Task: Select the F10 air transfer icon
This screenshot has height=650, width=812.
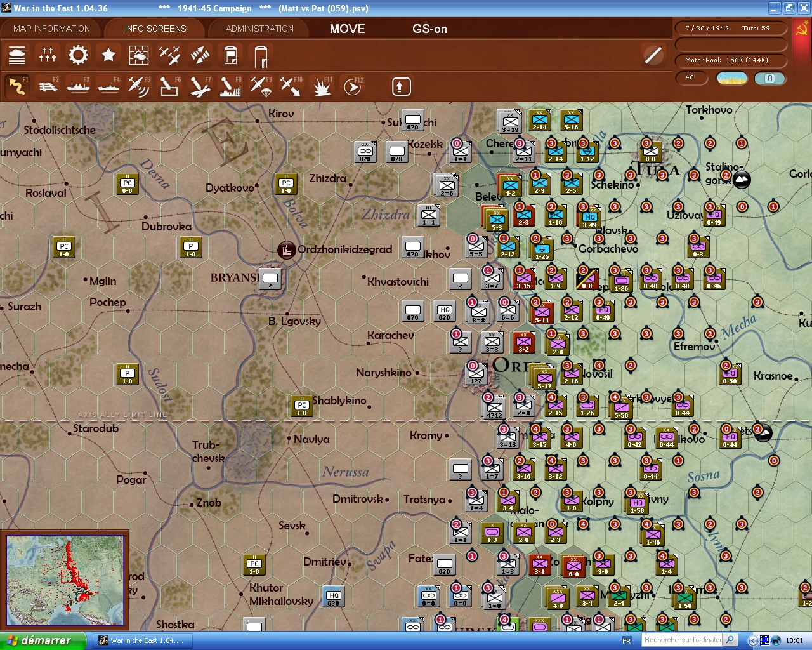Action: (x=291, y=86)
